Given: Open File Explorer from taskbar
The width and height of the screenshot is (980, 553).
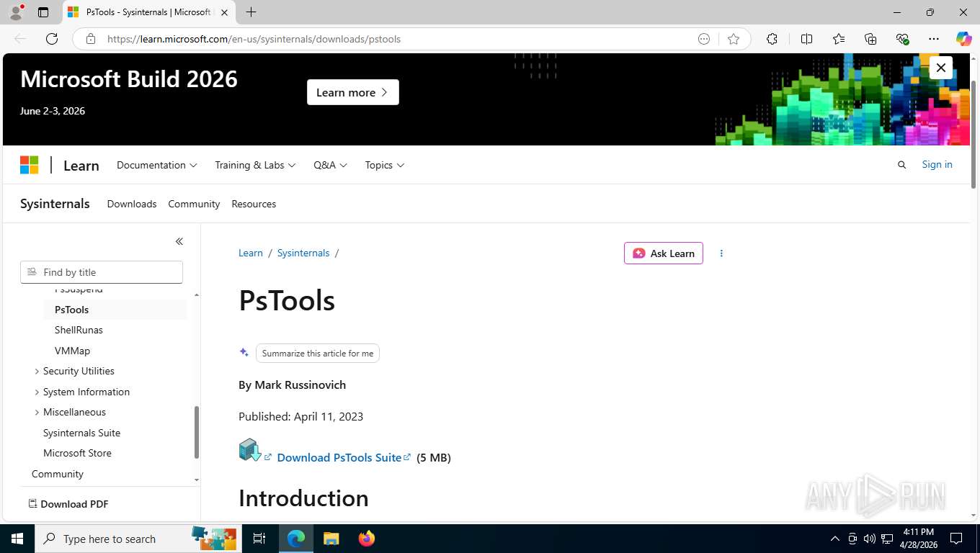Looking at the screenshot, I should click(331, 539).
